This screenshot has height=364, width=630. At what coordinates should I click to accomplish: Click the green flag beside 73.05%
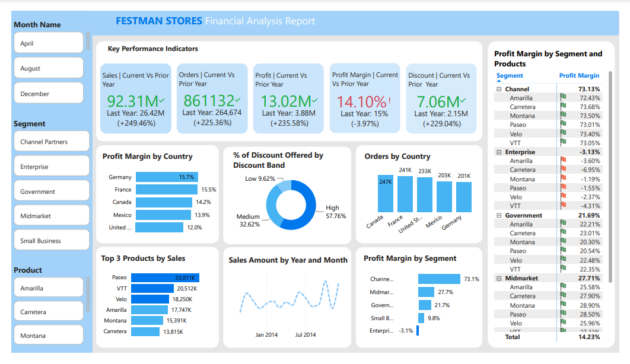click(x=564, y=142)
